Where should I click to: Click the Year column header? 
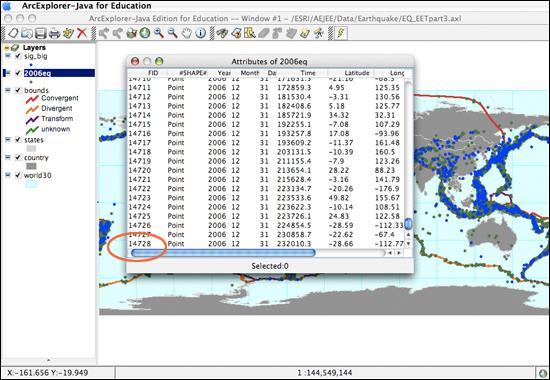pyautogui.click(x=224, y=73)
